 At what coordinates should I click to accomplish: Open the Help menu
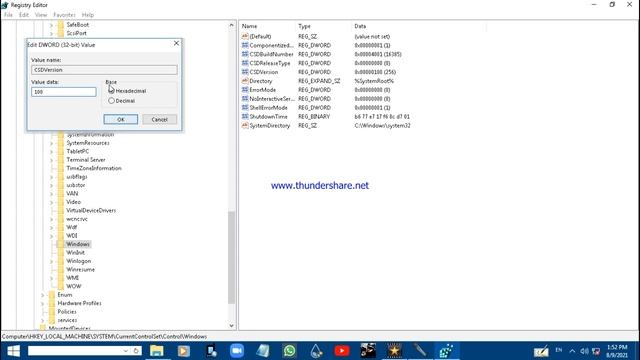point(88,15)
